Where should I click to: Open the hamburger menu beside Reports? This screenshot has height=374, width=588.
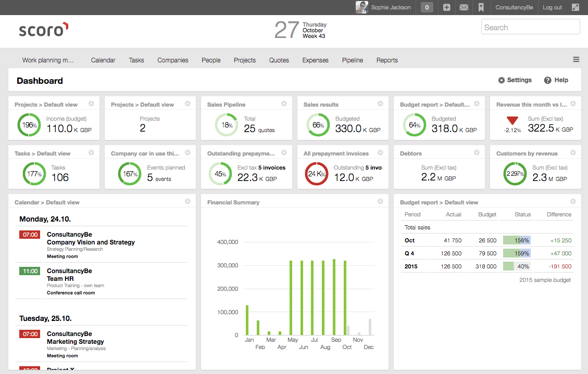tap(576, 59)
